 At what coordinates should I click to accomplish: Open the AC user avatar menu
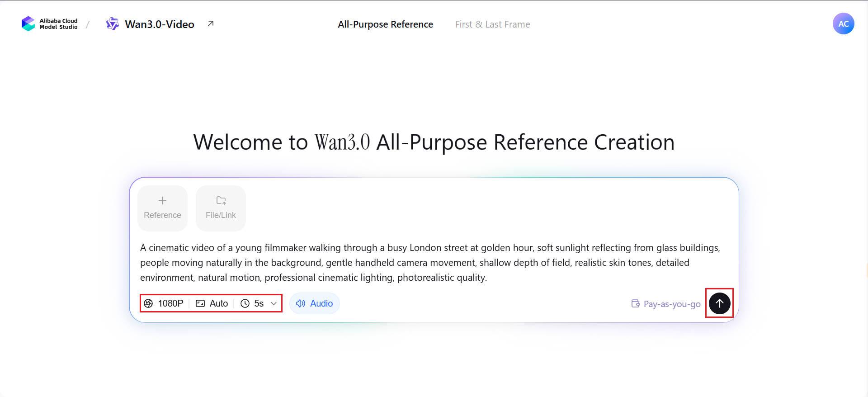tap(843, 24)
